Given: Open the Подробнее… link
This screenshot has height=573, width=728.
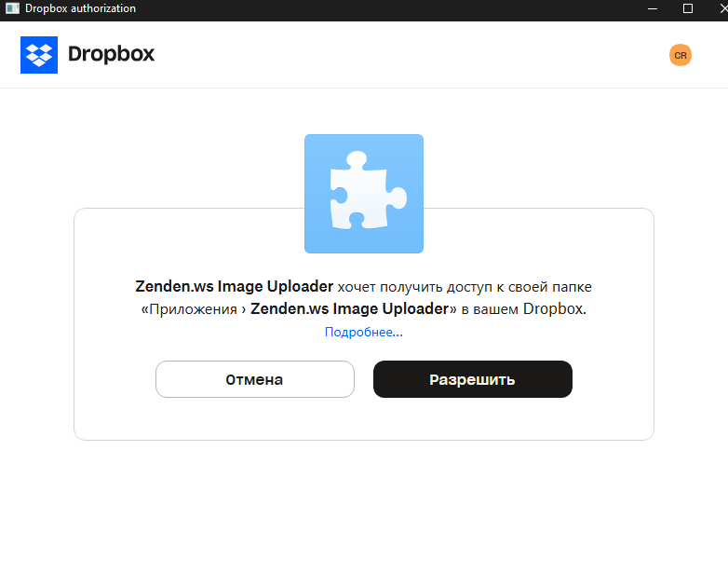Looking at the screenshot, I should (x=364, y=332).
